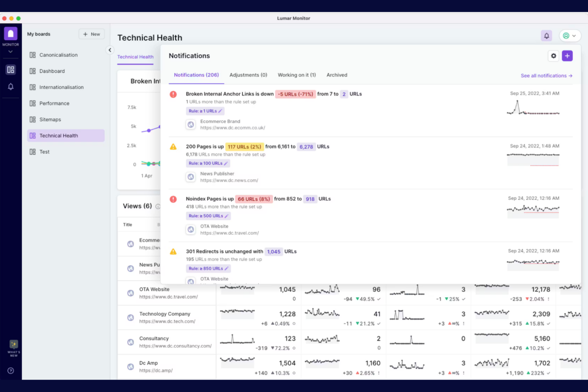Open the user account dropdown
Image resolution: width=588 pixels, height=392 pixels.
click(x=570, y=36)
